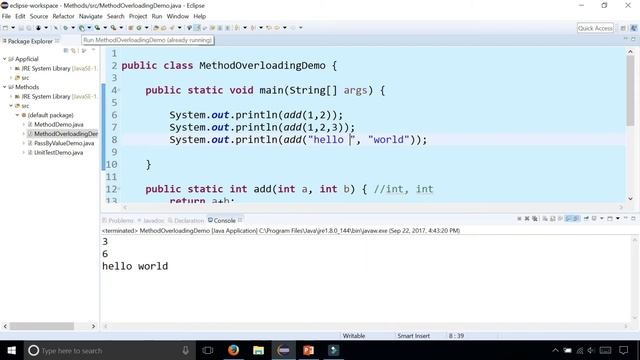
Task: Click the Display Selected Console icon
Action: coord(594,219)
